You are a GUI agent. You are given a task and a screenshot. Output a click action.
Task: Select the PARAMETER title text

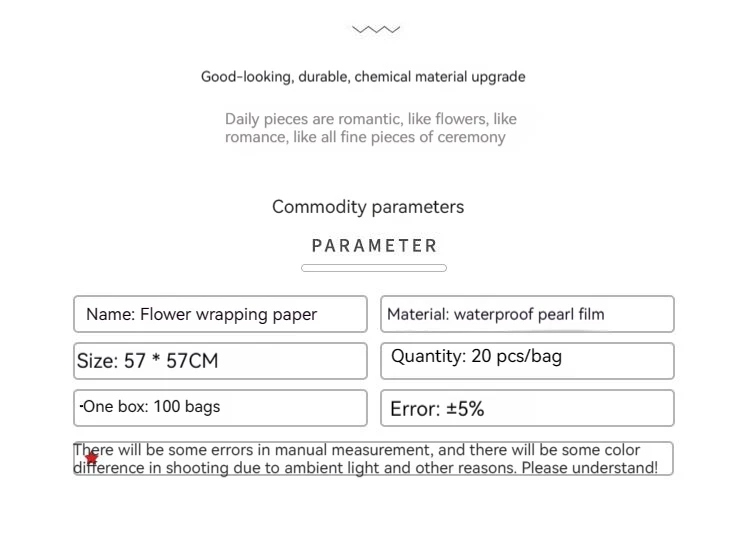tap(374, 246)
